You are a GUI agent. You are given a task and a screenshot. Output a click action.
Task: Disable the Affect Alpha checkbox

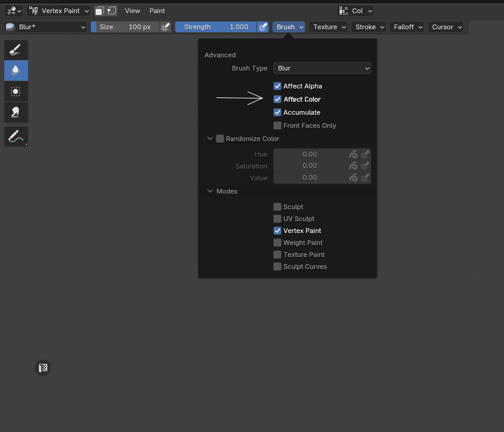[277, 86]
